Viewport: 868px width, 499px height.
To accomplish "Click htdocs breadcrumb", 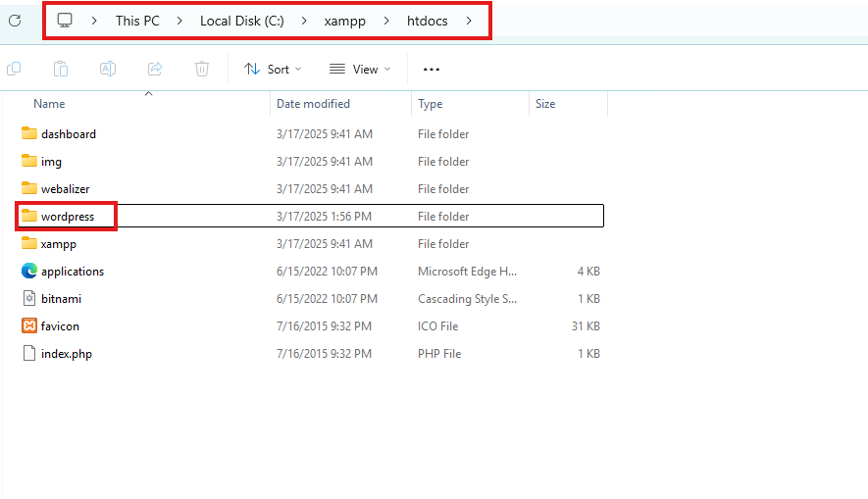I will [428, 21].
